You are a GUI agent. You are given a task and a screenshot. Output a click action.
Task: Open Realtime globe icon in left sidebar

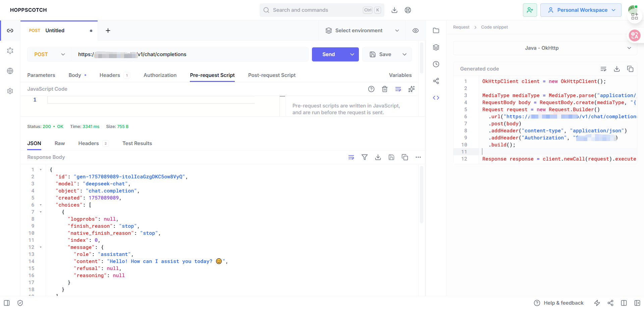(x=10, y=71)
